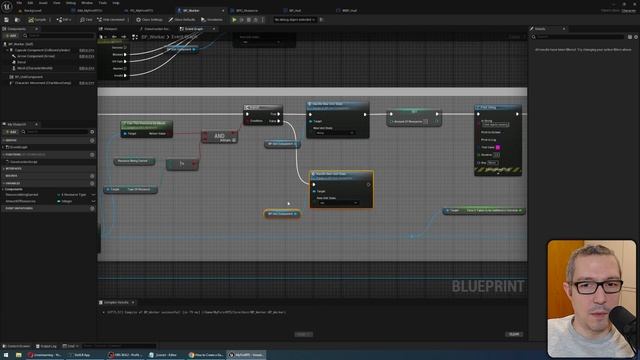
Task: Add event dispatcher with plus icon
Action: click(92, 208)
